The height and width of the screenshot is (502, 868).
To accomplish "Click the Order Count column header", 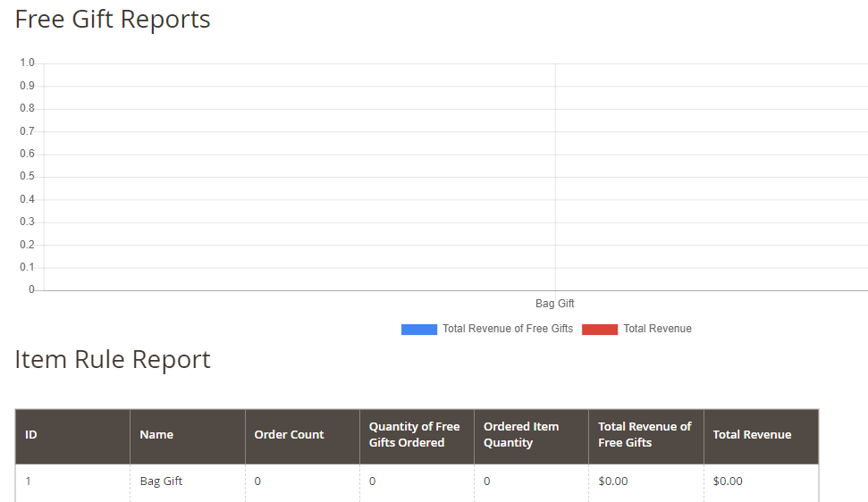I will tap(289, 435).
